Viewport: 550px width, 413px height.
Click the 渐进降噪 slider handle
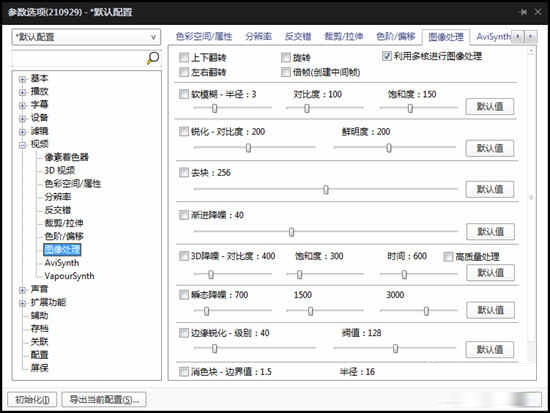point(291,232)
